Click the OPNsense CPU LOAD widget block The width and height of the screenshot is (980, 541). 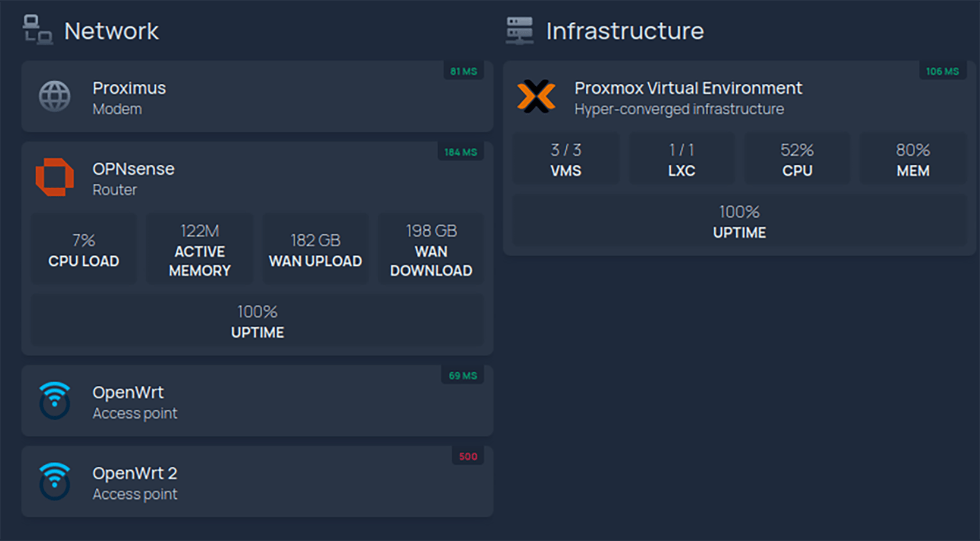coord(84,250)
